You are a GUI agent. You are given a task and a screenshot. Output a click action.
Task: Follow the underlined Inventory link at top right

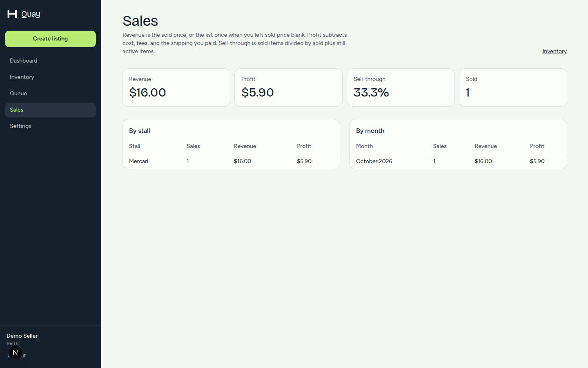pos(554,51)
